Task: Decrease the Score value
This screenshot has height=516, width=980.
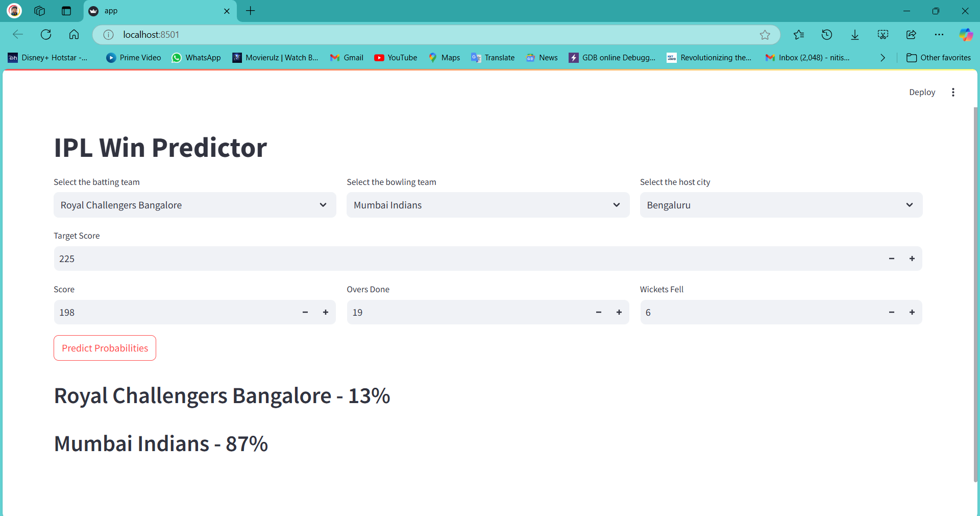Action: pos(305,312)
